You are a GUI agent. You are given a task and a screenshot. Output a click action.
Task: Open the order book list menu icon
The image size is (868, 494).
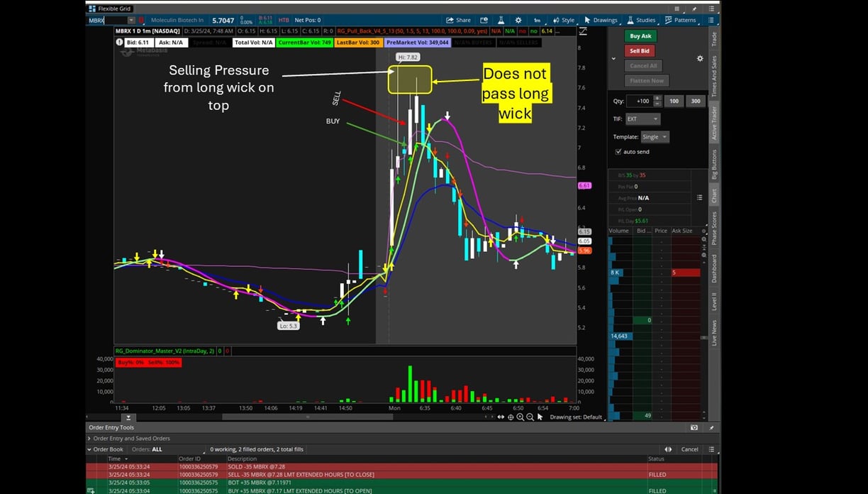tap(711, 449)
